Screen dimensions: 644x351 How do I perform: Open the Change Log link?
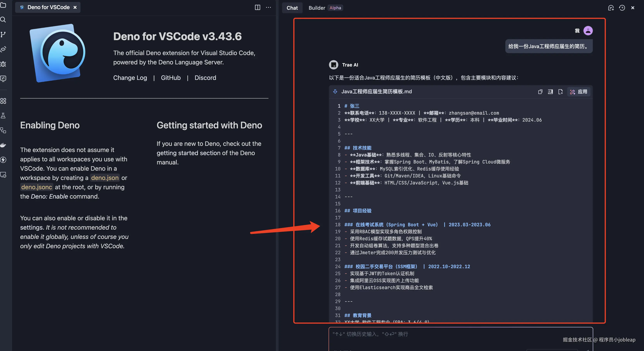point(130,78)
